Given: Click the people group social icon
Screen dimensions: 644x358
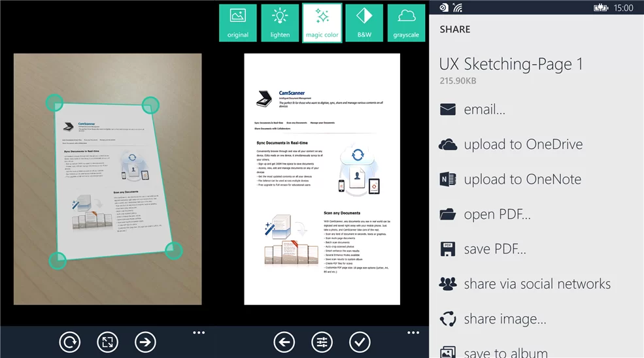Looking at the screenshot, I should point(448,284).
